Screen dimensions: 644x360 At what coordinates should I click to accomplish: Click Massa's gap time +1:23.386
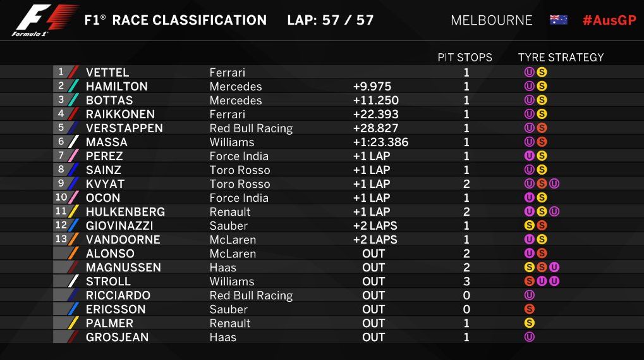(x=380, y=142)
